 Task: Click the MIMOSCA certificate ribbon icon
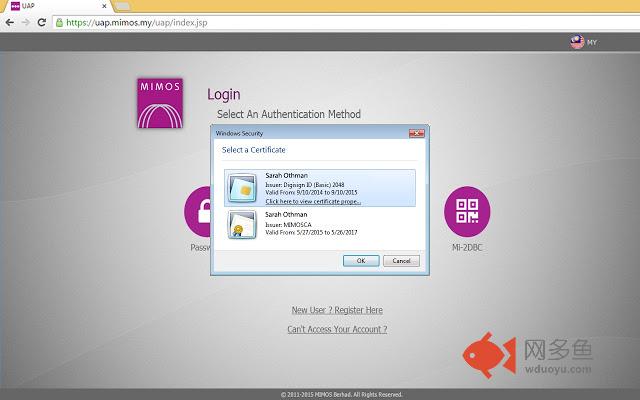click(242, 224)
